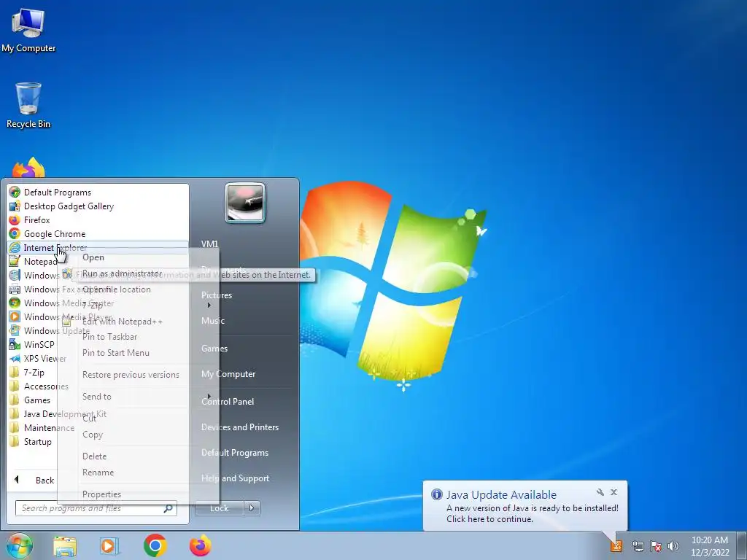Open Devices and Printers
747x560 pixels.
(x=240, y=427)
